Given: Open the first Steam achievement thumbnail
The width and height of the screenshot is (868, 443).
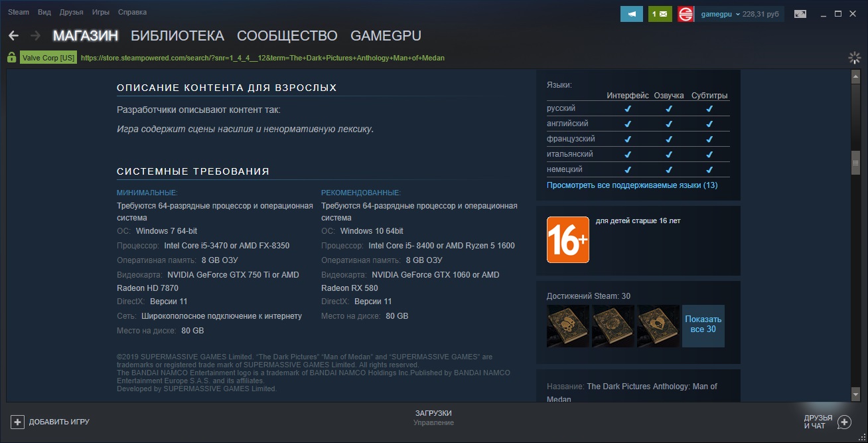Looking at the screenshot, I should (x=568, y=326).
